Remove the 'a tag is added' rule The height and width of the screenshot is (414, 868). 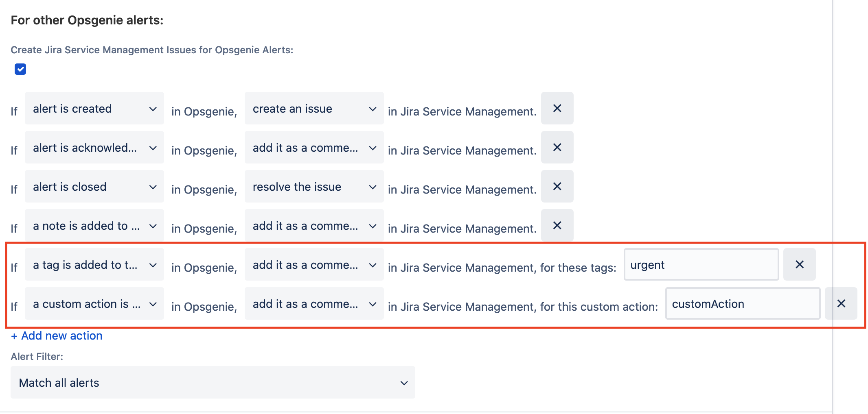pos(799,264)
